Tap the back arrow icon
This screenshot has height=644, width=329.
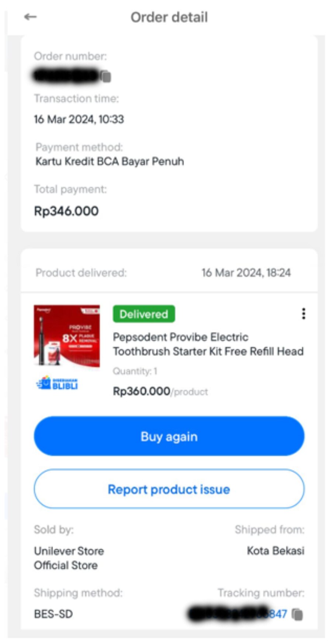[30, 17]
